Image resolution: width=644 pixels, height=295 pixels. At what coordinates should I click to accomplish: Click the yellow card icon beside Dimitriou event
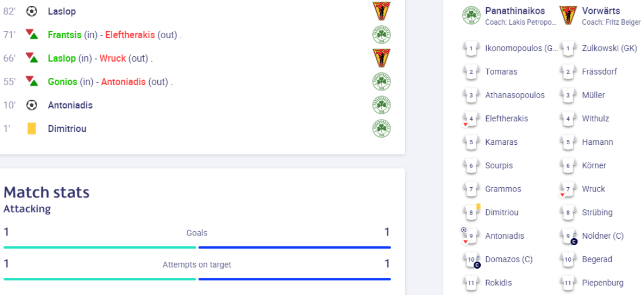(32, 129)
